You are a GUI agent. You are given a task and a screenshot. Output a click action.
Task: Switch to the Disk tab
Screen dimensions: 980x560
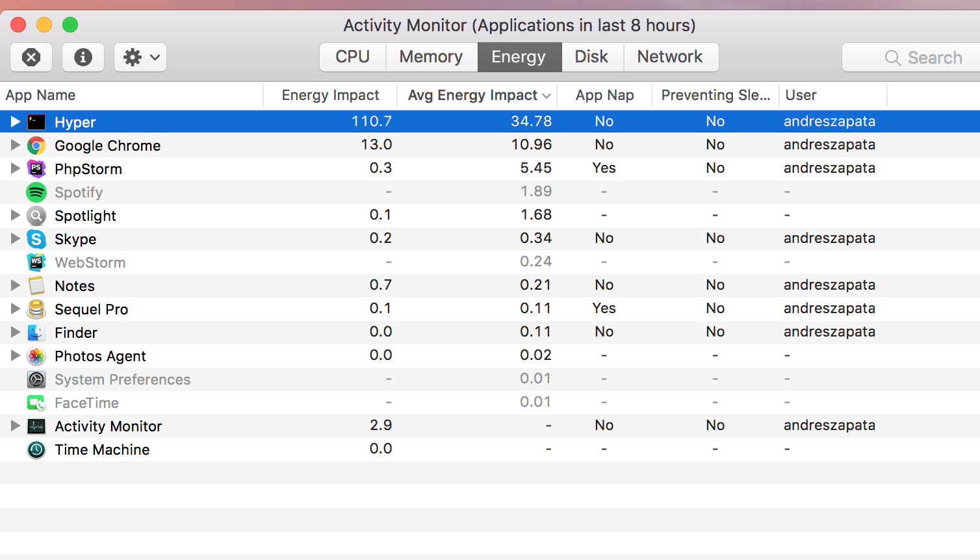click(592, 57)
